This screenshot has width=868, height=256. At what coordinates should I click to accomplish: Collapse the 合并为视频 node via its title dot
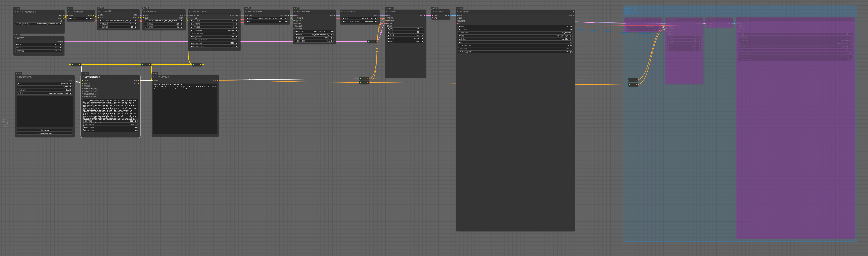(x=458, y=12)
